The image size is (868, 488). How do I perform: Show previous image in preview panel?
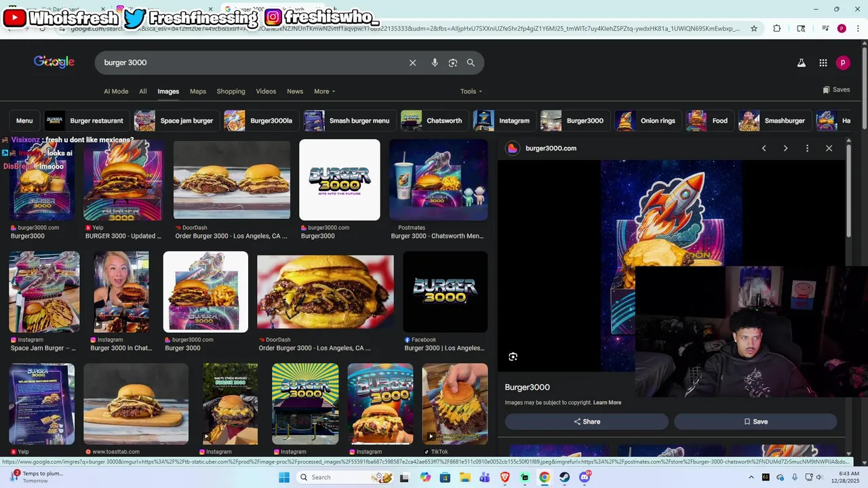coord(764,148)
